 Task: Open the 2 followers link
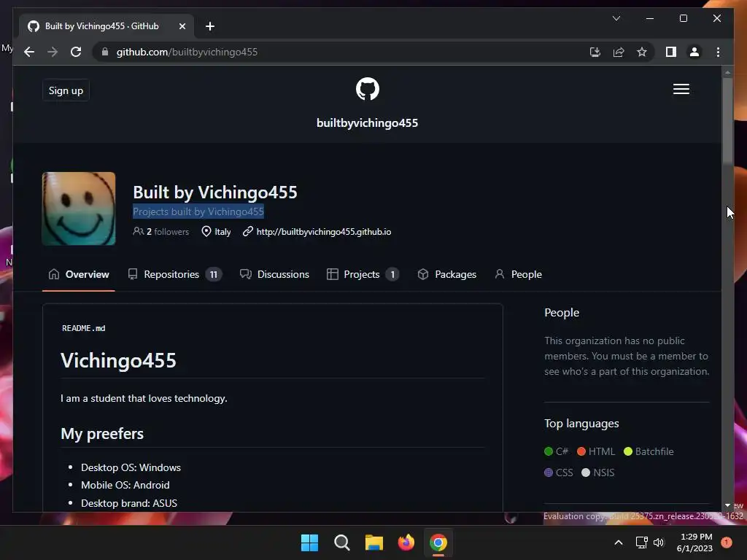[x=161, y=231]
